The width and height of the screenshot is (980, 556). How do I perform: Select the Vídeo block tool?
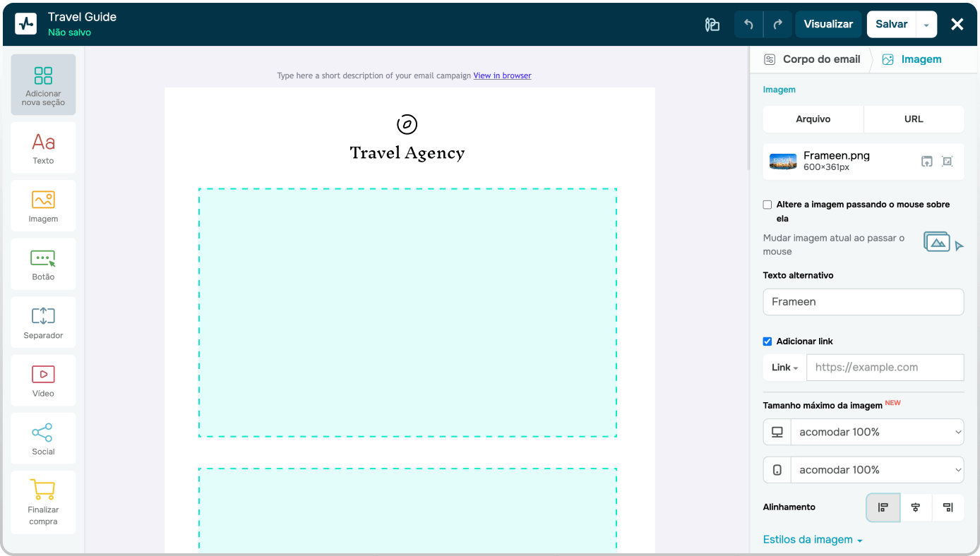pyautogui.click(x=43, y=381)
